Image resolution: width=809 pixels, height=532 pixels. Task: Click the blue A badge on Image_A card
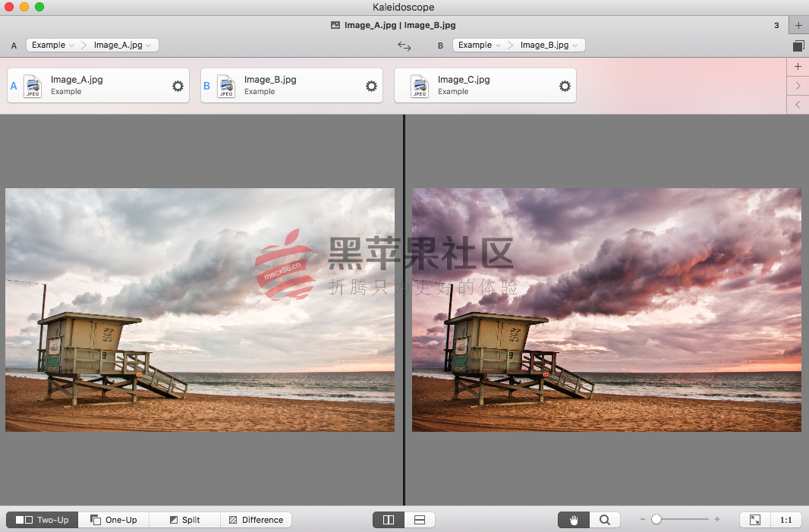coord(14,86)
